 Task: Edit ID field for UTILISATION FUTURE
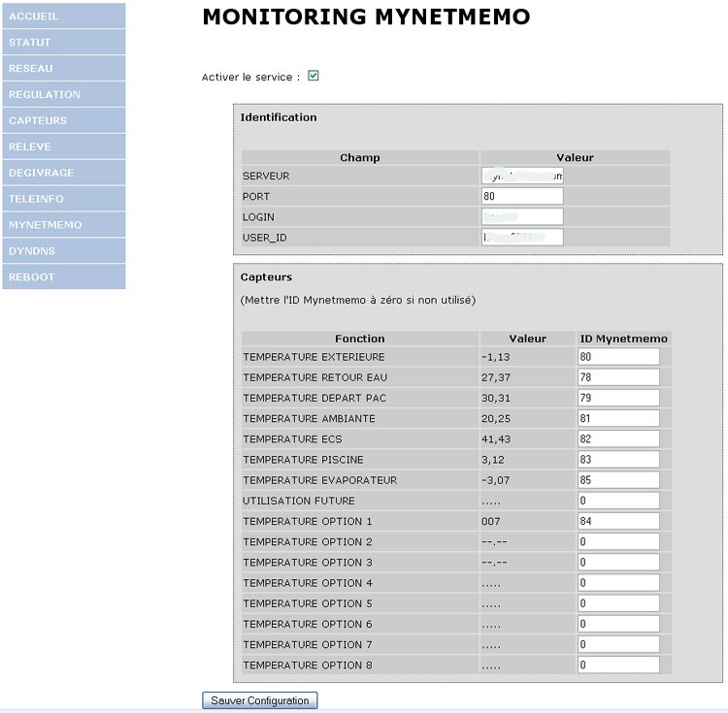[x=618, y=501]
